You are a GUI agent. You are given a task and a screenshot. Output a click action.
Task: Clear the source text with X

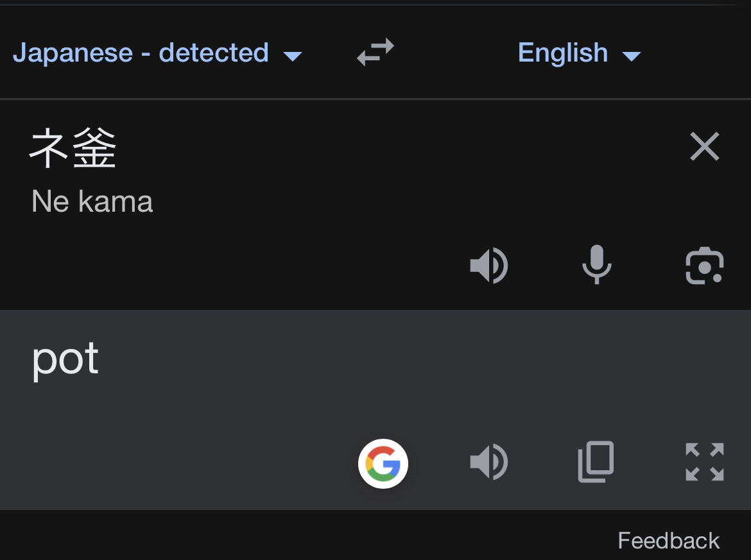704,147
